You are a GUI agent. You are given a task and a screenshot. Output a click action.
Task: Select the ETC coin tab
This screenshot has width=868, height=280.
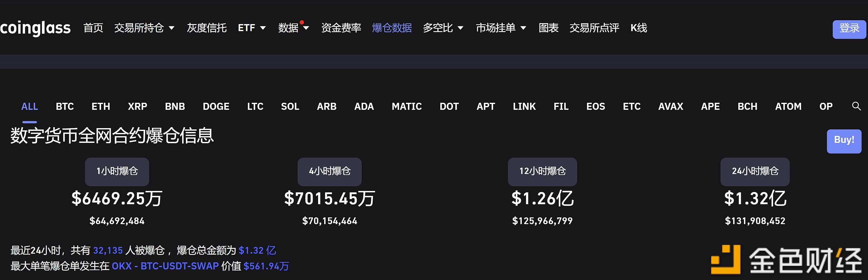[632, 107]
